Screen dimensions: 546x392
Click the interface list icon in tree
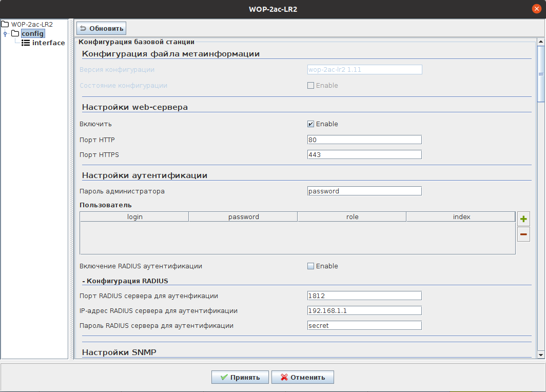click(26, 43)
